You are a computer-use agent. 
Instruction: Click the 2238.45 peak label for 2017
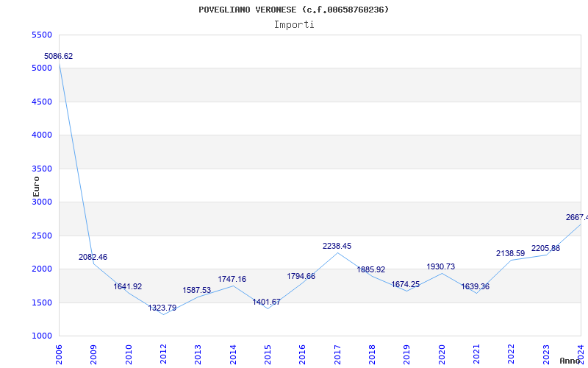tap(337, 247)
